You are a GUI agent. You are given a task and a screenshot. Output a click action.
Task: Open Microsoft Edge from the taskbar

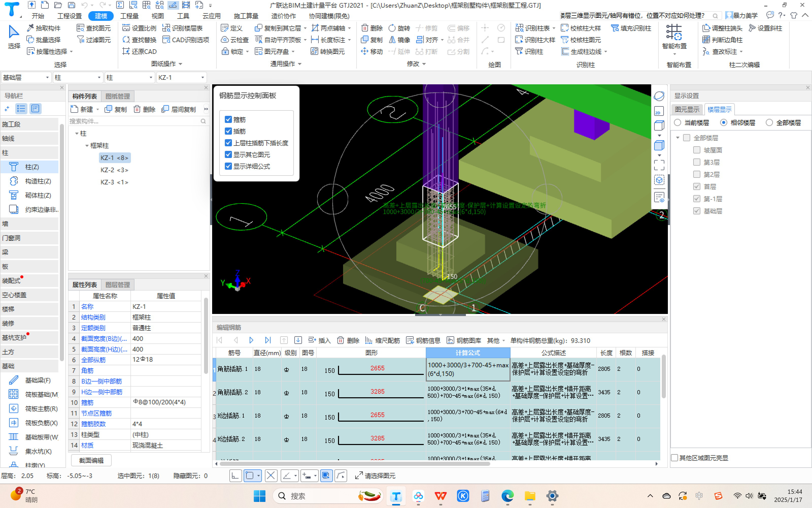coord(507,496)
